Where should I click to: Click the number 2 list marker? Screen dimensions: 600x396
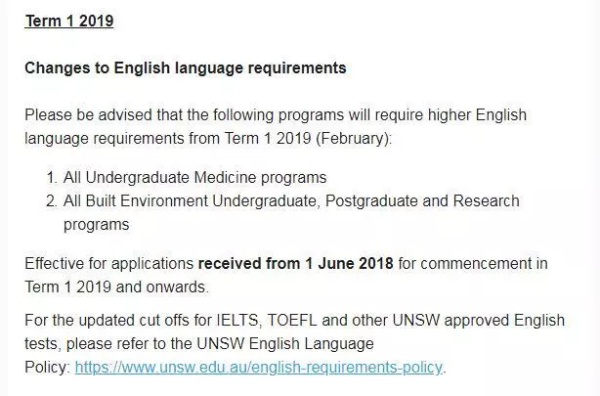pyautogui.click(x=52, y=201)
